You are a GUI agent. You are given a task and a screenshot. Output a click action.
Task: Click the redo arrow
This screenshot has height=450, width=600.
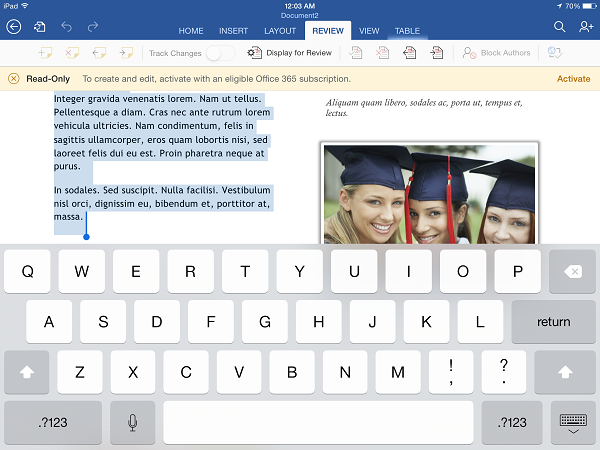click(x=93, y=27)
